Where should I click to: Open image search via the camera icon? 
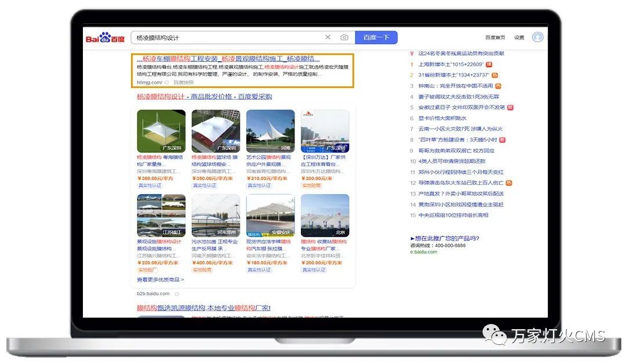344,38
